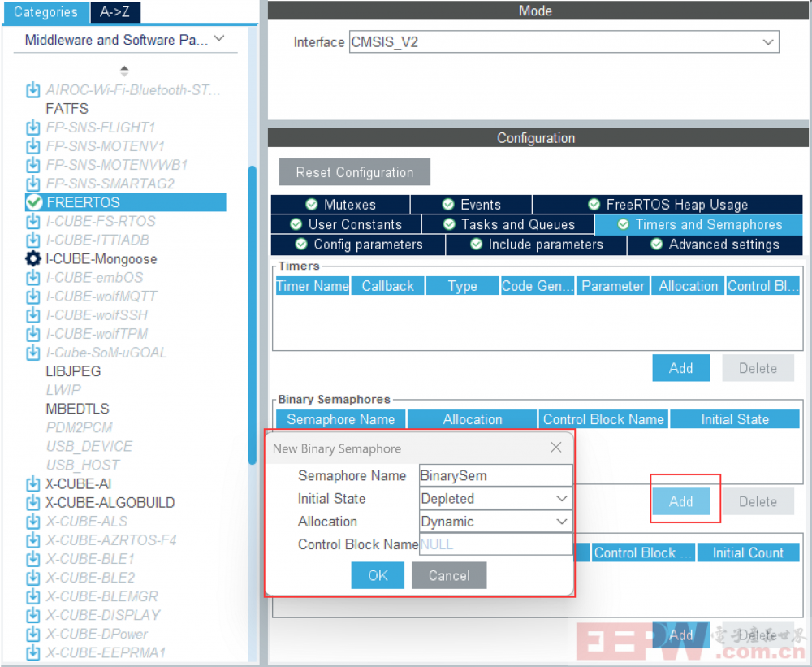Click download icon beside I-CUBE-embOS

click(x=32, y=277)
